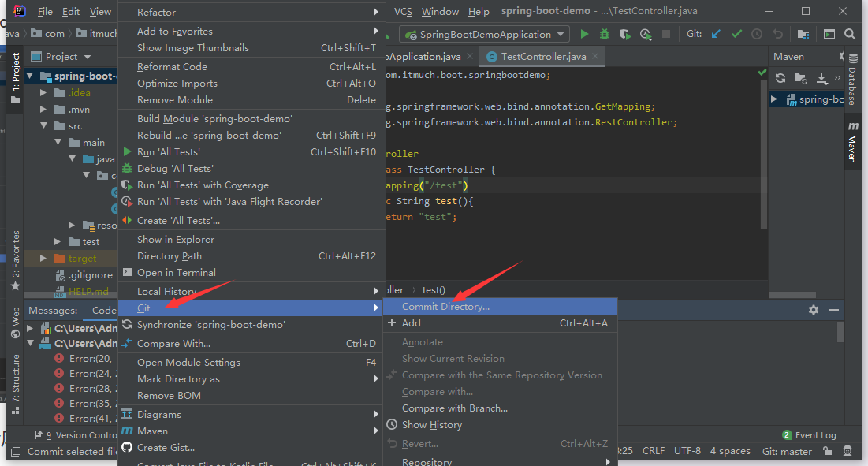The image size is (868, 466).
Task: Open Local History submenu
Action: 251,292
